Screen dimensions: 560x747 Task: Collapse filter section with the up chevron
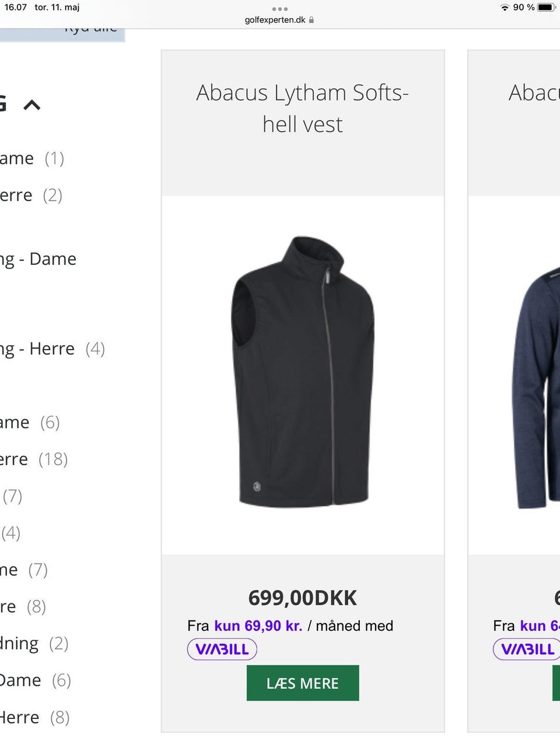point(32,105)
